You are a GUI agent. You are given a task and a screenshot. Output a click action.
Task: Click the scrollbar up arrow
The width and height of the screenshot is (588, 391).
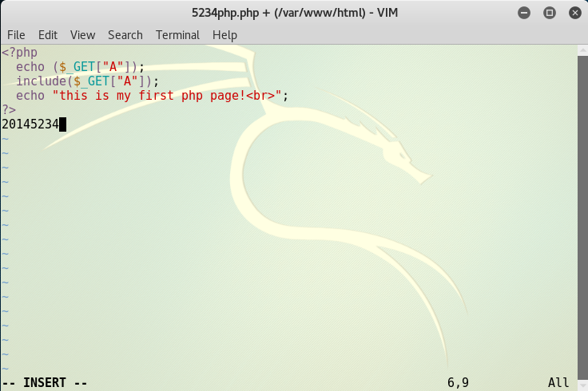pos(582,49)
